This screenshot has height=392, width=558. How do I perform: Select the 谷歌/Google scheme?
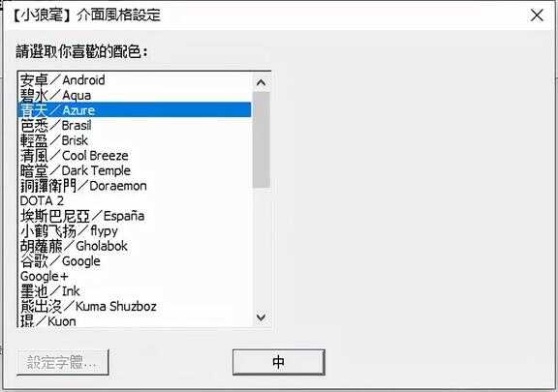[135, 261]
